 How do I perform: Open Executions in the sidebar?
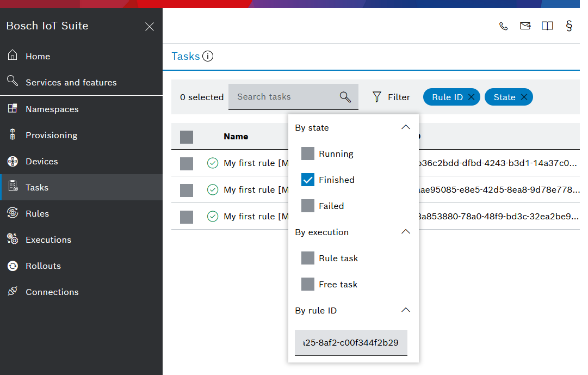tap(48, 240)
